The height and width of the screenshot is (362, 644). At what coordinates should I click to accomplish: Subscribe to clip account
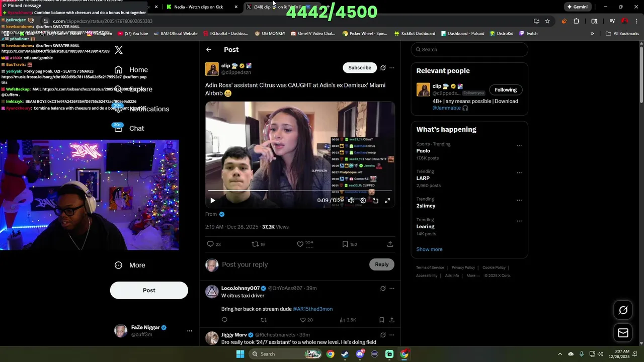click(360, 67)
